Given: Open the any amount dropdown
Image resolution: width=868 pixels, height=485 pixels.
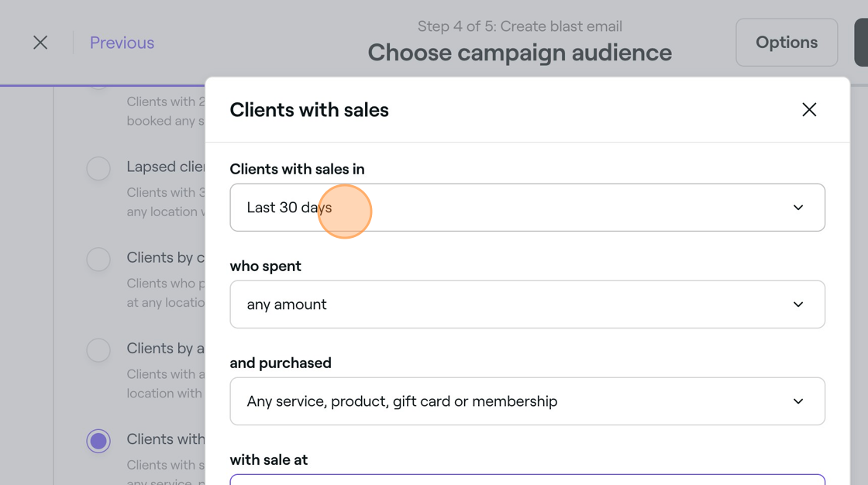Looking at the screenshot, I should (x=526, y=304).
